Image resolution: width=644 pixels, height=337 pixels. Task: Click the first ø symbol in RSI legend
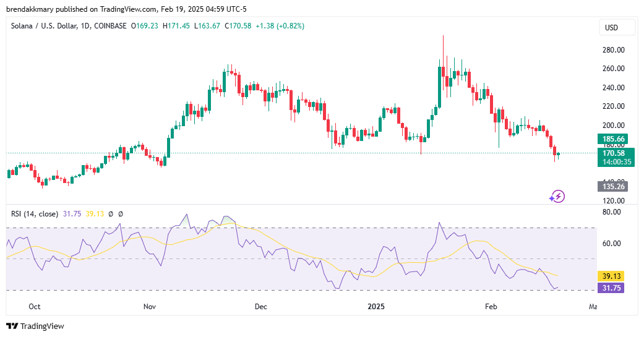coord(111,214)
